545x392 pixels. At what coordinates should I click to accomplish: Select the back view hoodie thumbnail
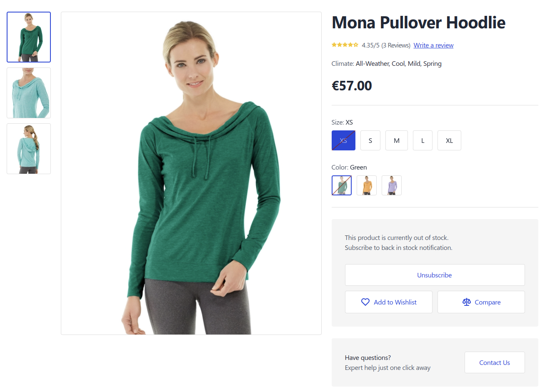[29, 149]
